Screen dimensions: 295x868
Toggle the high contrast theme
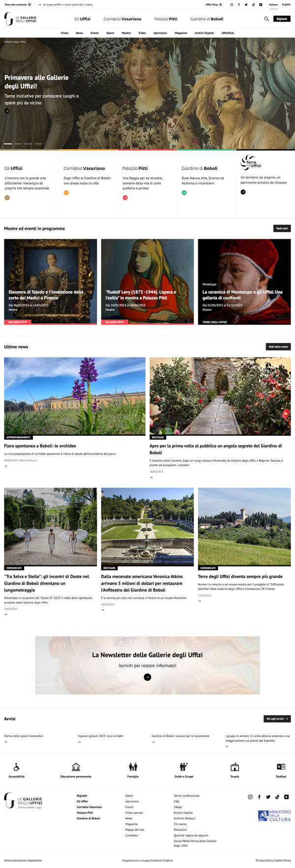18,4
